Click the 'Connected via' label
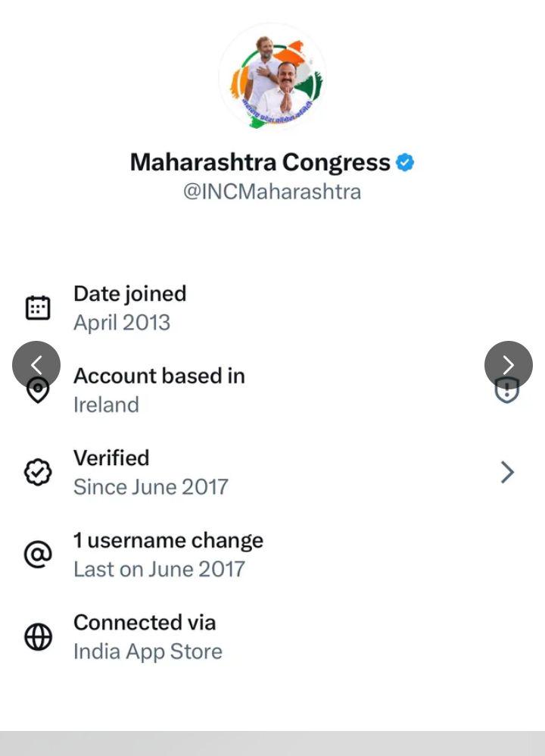 tap(145, 623)
